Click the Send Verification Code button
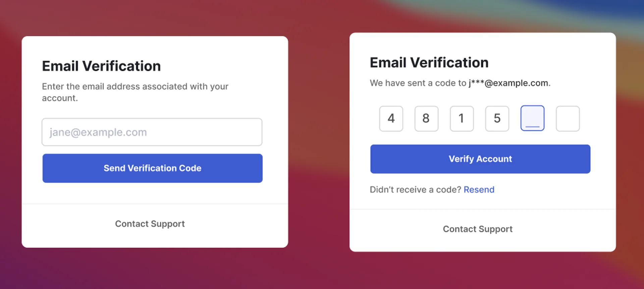This screenshot has height=289, width=644. pos(153,168)
